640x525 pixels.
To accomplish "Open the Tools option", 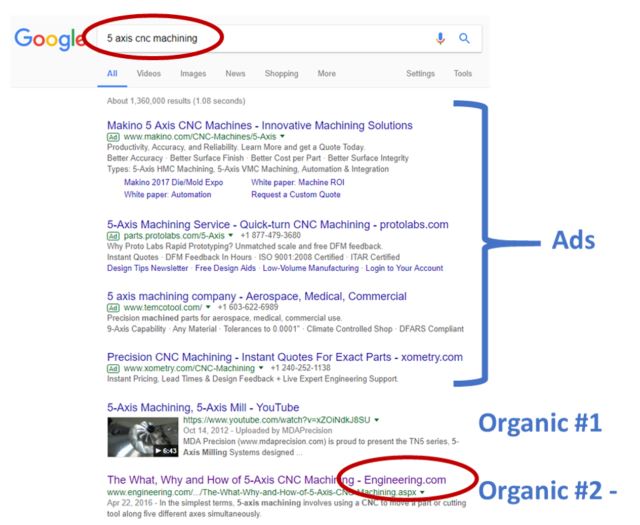I will [x=463, y=73].
